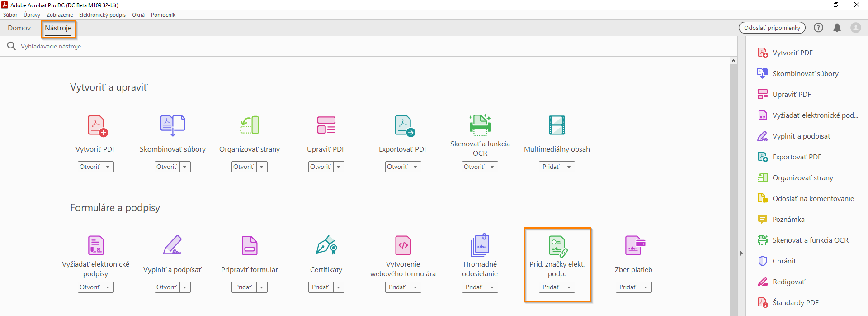Screen dimensions: 868x316
Task: Open the Súbor menu
Action: tap(10, 15)
